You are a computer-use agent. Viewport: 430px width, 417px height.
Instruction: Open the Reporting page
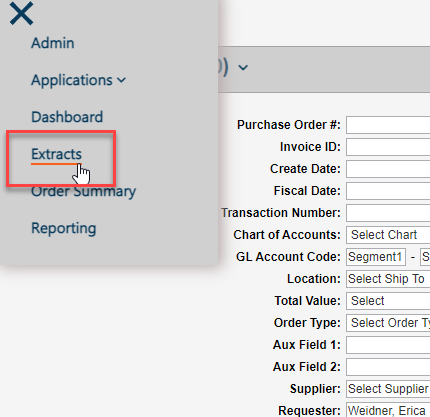64,228
